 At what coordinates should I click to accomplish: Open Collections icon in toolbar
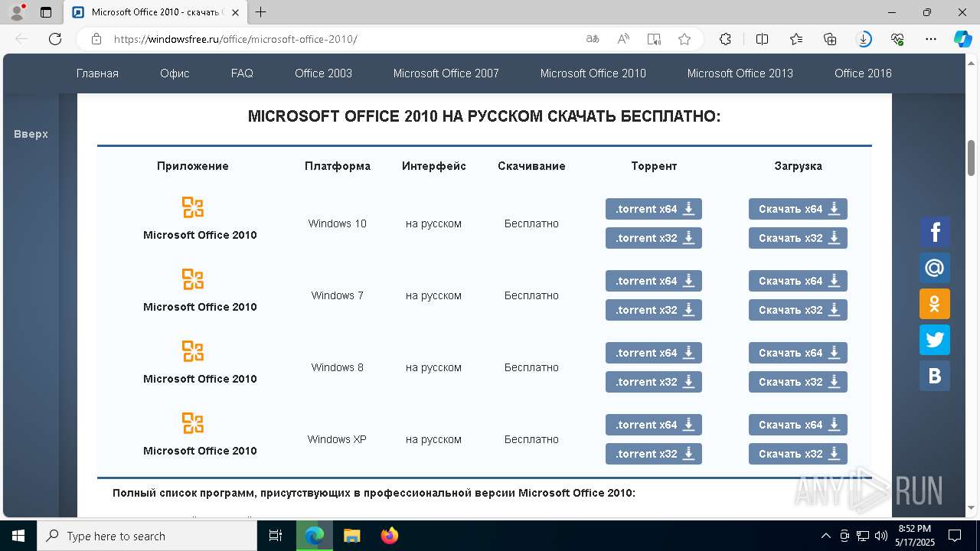pyautogui.click(x=830, y=39)
